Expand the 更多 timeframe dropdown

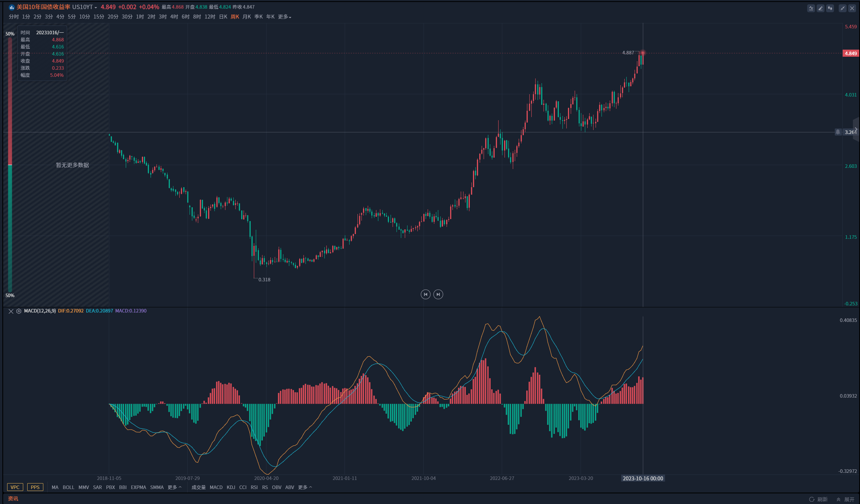tap(284, 17)
